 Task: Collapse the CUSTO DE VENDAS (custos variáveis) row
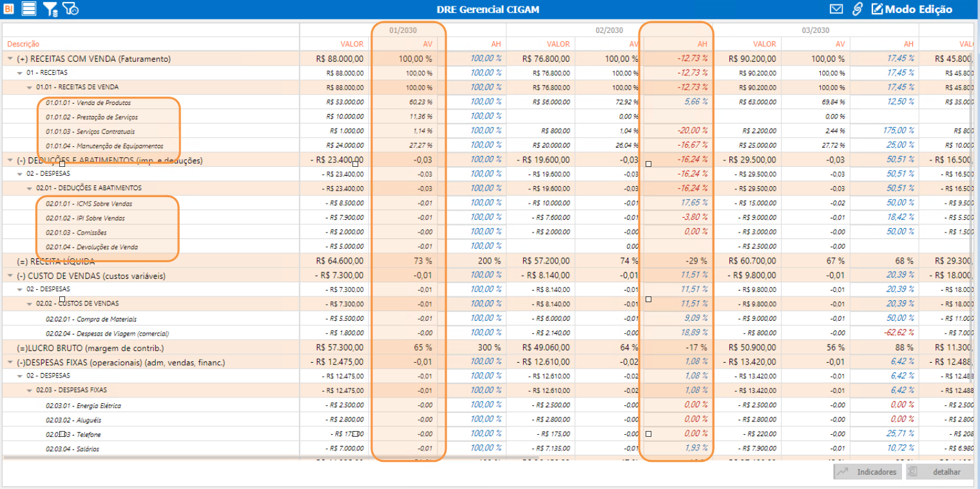point(10,276)
